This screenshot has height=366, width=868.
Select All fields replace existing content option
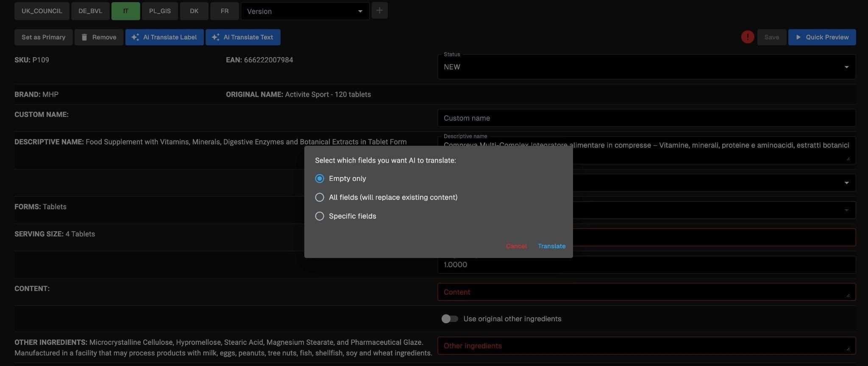pyautogui.click(x=320, y=197)
